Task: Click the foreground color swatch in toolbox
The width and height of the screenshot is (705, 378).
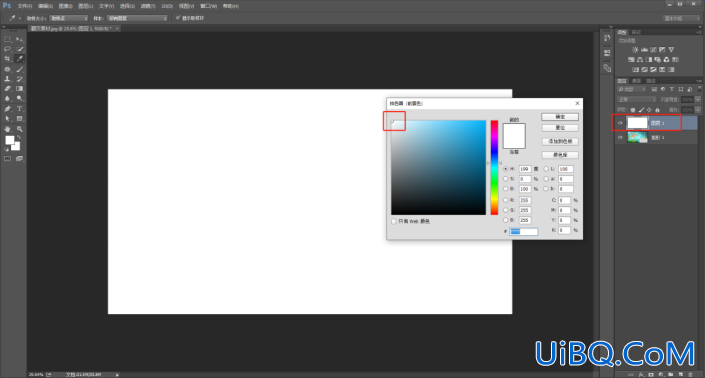Action: [9, 140]
